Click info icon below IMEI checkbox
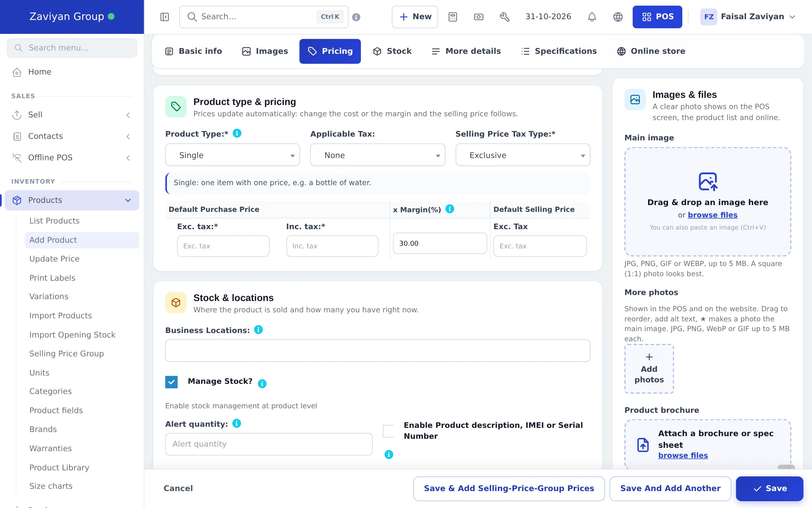 (389, 455)
